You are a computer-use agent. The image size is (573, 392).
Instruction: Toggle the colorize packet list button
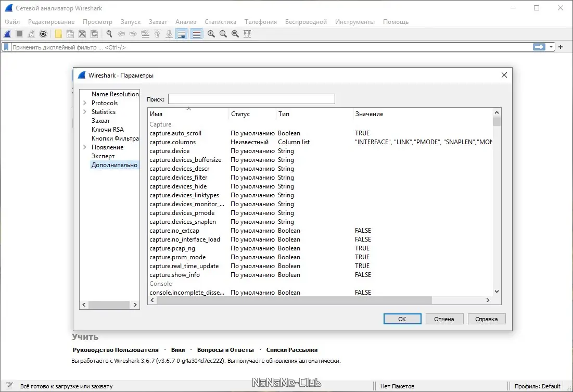pos(196,34)
